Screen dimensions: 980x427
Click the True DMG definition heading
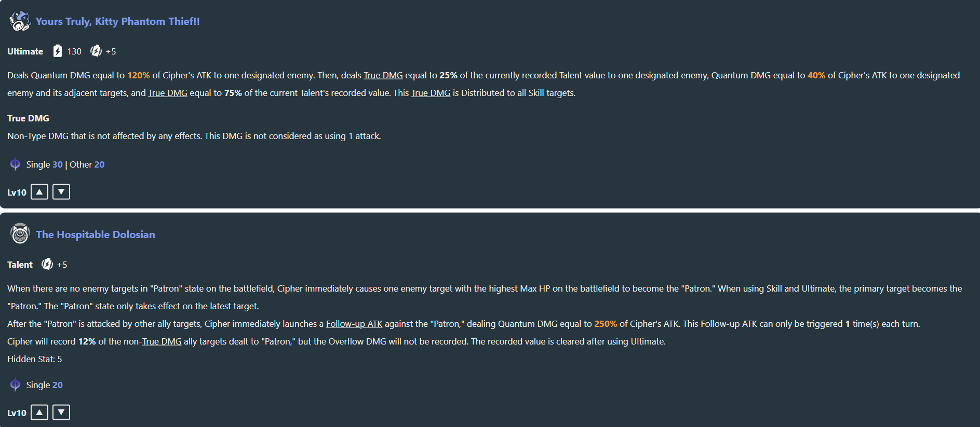[x=28, y=118]
